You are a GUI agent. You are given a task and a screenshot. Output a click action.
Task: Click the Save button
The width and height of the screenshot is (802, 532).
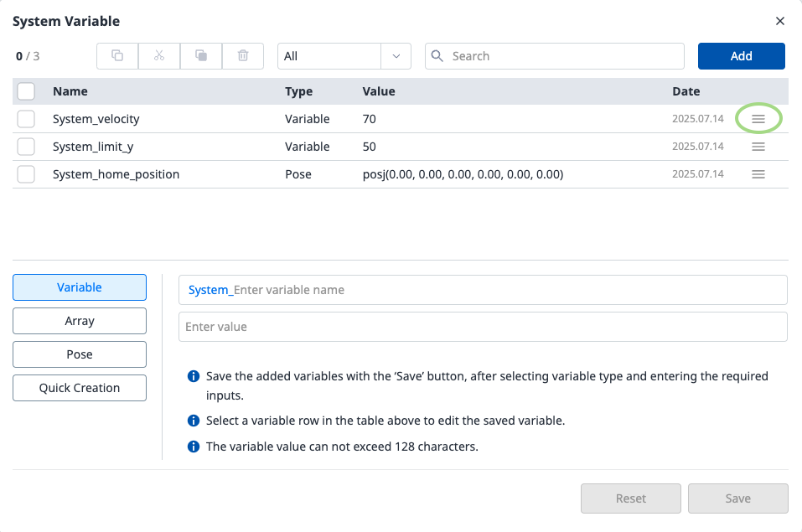click(x=737, y=498)
